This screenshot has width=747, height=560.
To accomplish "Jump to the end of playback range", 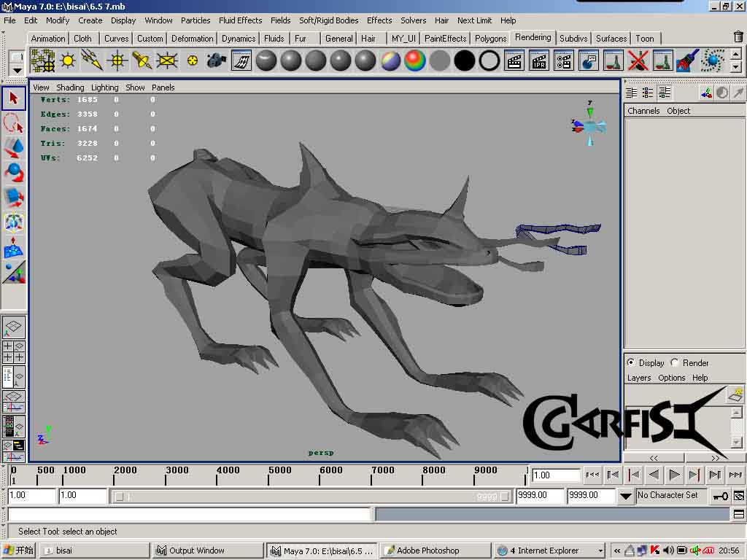I will coord(735,475).
